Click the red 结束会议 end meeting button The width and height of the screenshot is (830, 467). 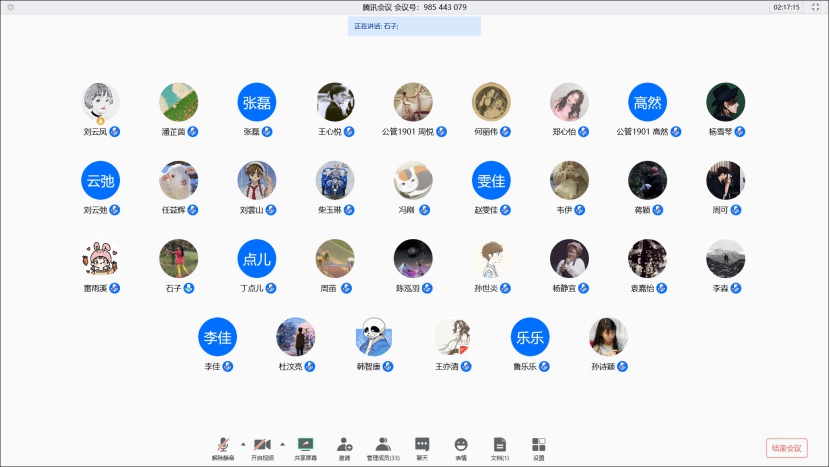point(786,448)
